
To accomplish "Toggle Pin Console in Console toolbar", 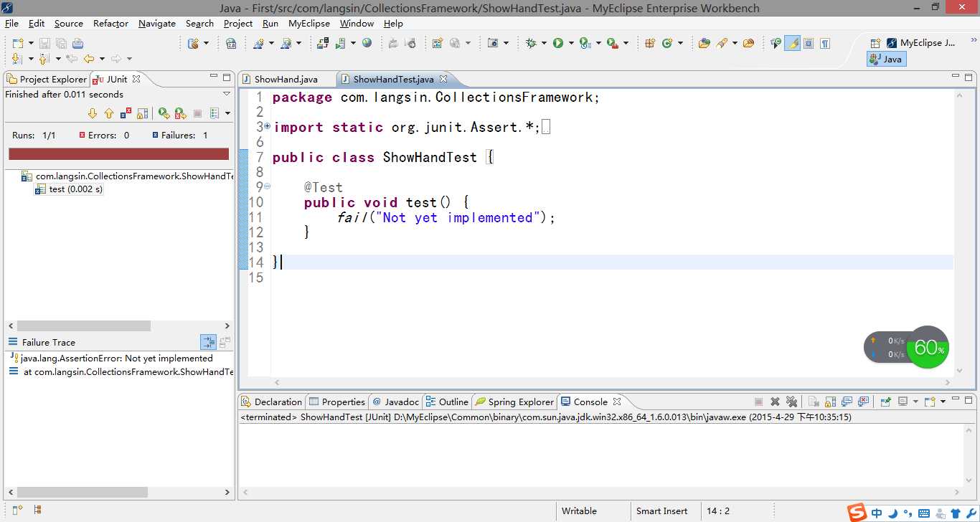I will (x=885, y=402).
